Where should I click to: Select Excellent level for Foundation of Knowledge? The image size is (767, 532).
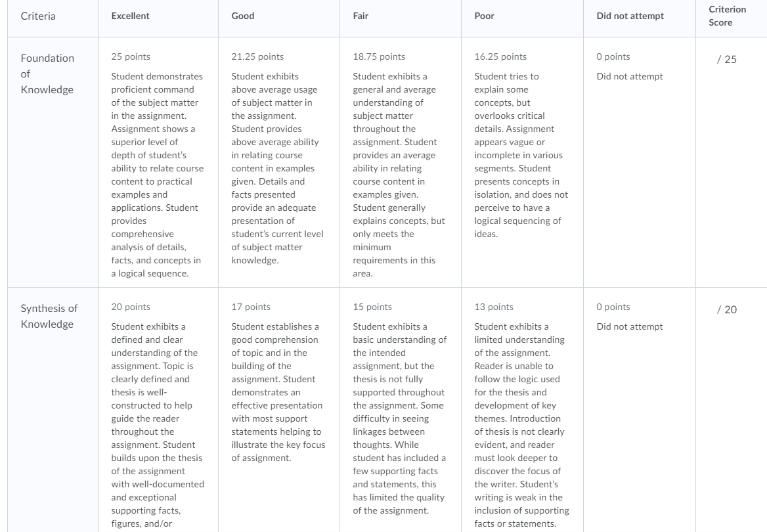pos(158,162)
